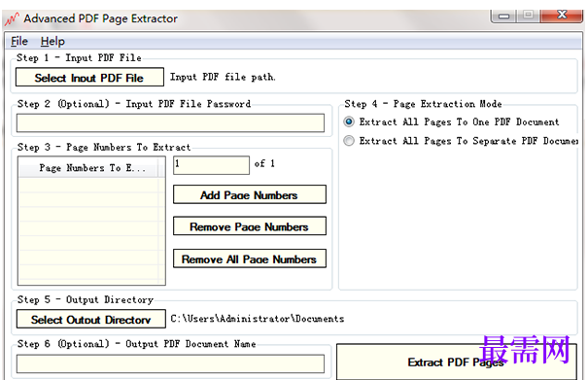Click Remove All Page Numbers button
The width and height of the screenshot is (588, 380).
pyautogui.click(x=250, y=259)
